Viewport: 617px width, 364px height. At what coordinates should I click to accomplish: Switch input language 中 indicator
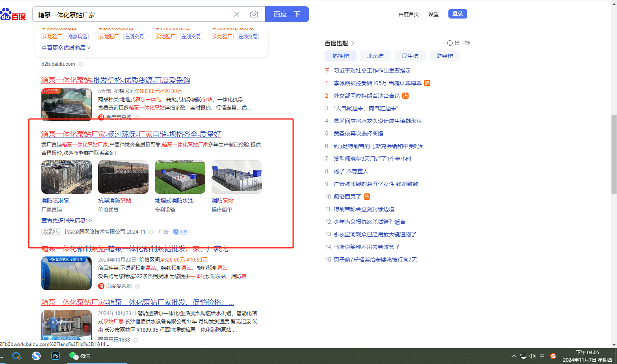[542, 356]
